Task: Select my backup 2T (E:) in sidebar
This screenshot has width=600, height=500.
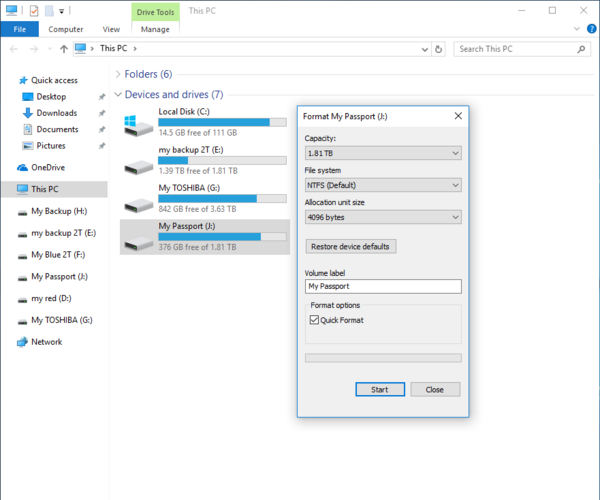Action: (63, 233)
